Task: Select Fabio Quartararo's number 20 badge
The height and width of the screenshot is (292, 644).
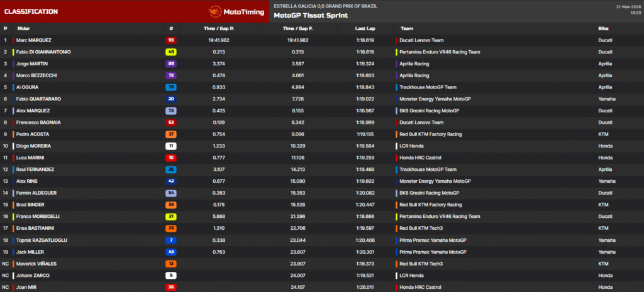Action: pos(171,99)
